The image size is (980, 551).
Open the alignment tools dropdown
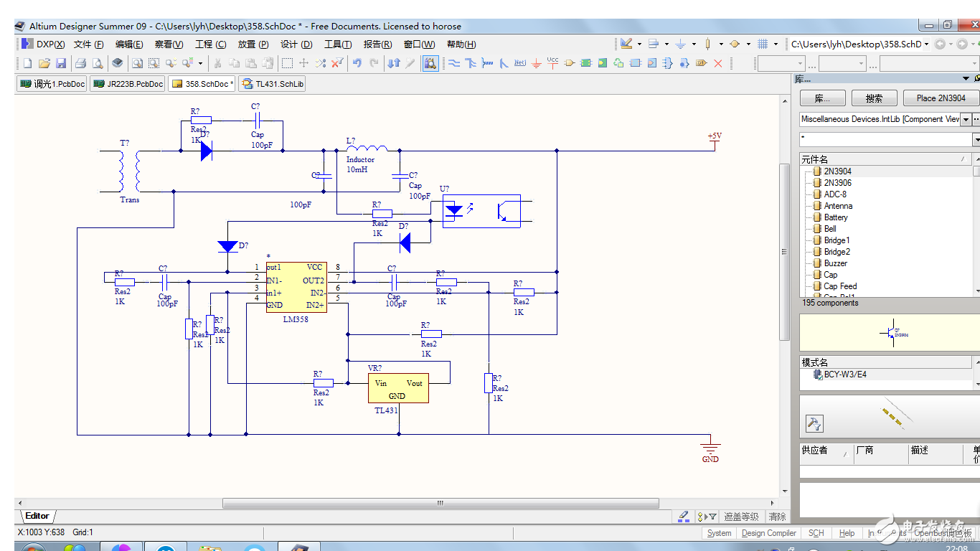[x=666, y=44]
